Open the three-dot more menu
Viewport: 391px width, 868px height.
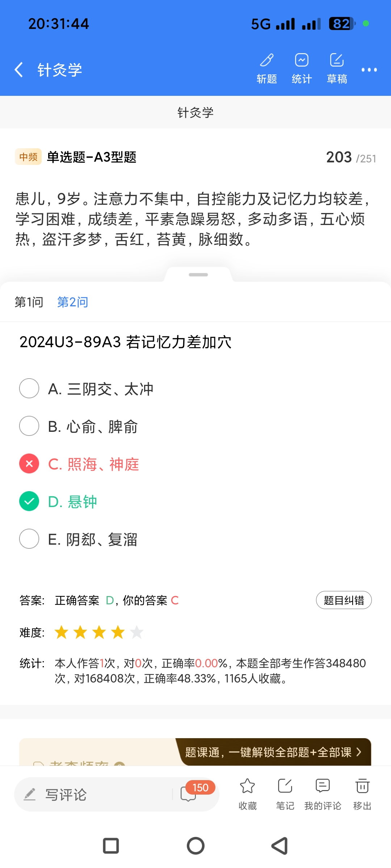pos(369,69)
